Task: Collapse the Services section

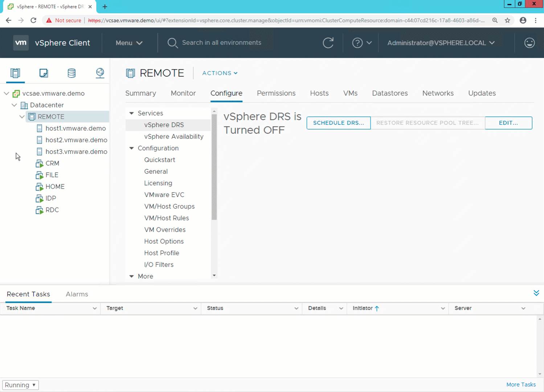Action: pyautogui.click(x=132, y=113)
